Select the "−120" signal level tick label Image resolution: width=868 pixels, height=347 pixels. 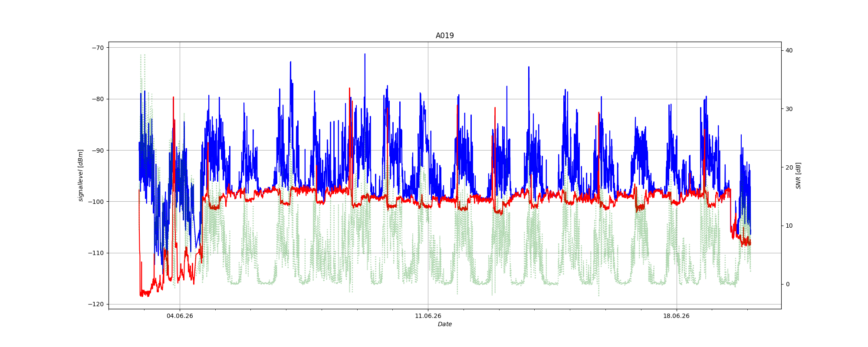(96, 304)
